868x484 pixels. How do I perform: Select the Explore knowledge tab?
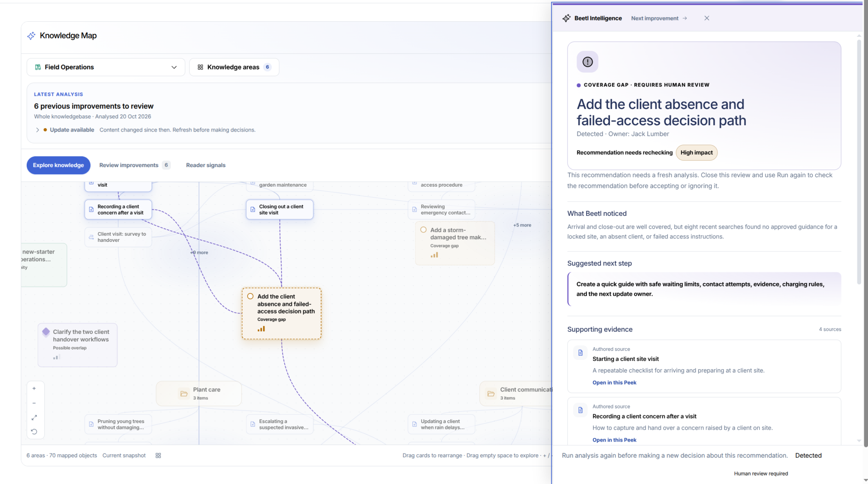pos(58,165)
